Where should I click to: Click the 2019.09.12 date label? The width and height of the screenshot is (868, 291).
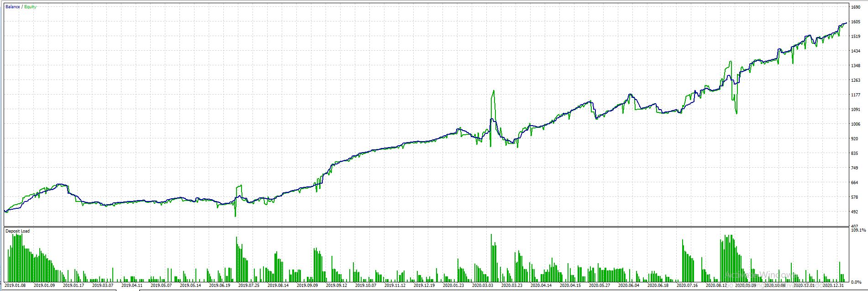(336, 286)
